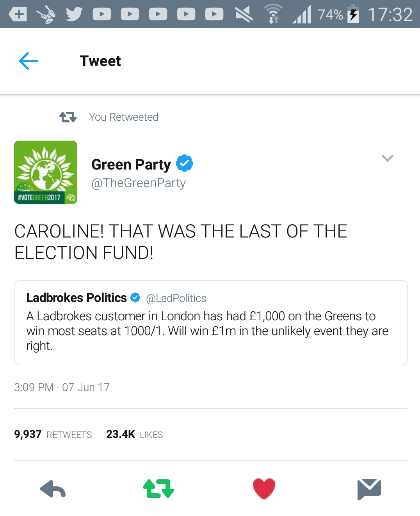Unlike tweet with red heart

click(264, 489)
